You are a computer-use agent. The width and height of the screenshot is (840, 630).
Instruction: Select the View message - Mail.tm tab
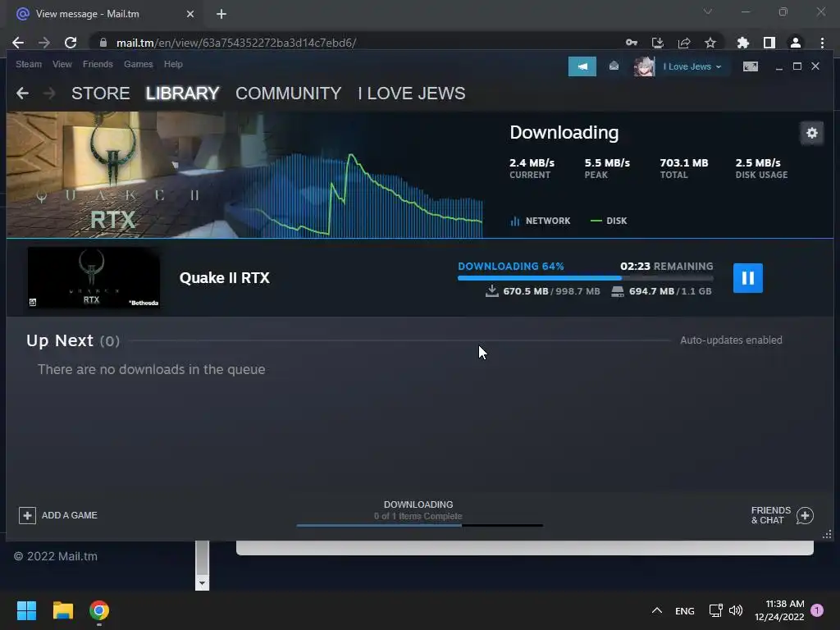click(106, 14)
